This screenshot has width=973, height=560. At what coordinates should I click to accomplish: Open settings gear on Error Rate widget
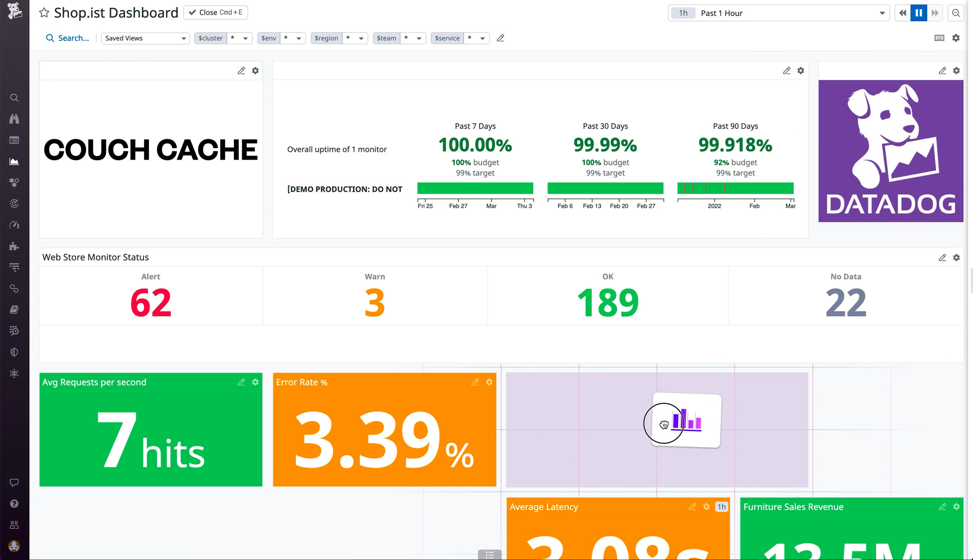coord(489,382)
